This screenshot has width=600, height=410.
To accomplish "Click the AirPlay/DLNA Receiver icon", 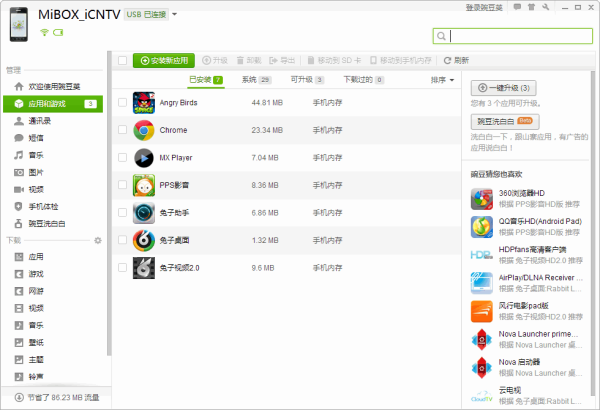I will (x=482, y=283).
